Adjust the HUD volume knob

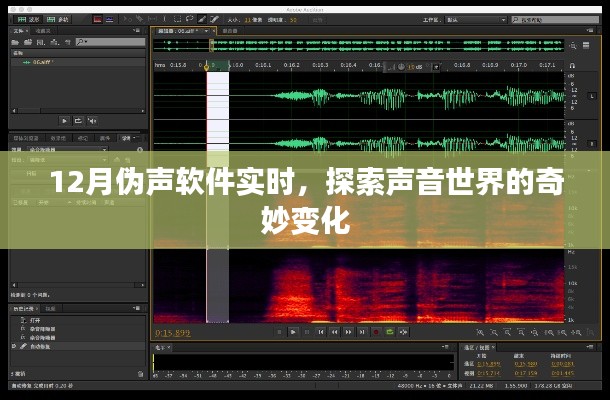tap(401, 67)
